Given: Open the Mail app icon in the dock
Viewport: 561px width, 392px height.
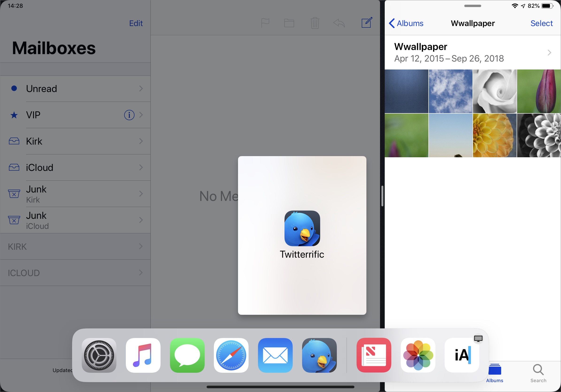Looking at the screenshot, I should 275,355.
